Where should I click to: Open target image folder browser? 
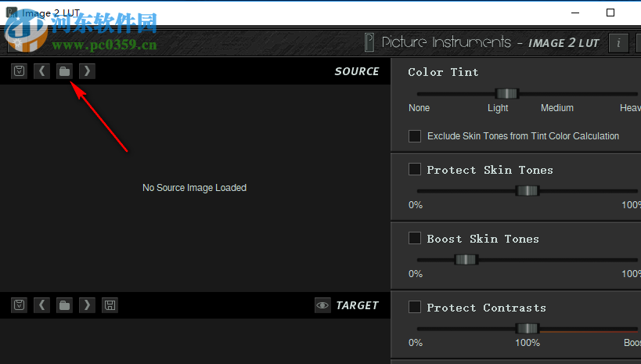(65, 305)
